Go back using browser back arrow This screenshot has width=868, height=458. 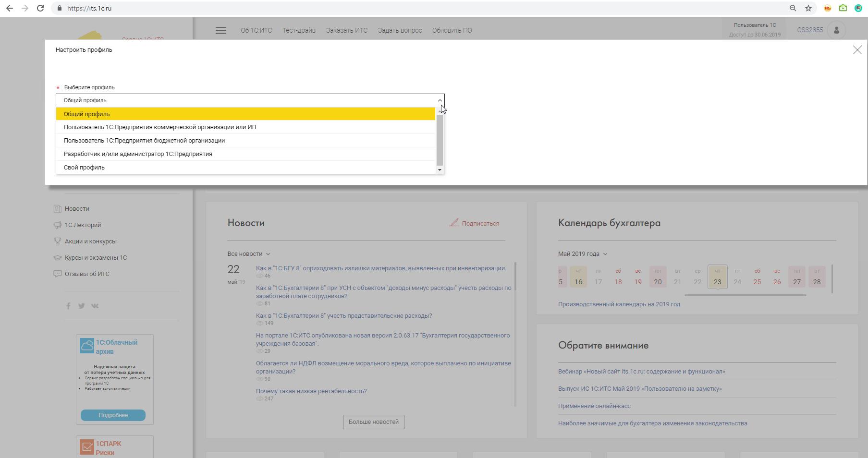(10, 8)
